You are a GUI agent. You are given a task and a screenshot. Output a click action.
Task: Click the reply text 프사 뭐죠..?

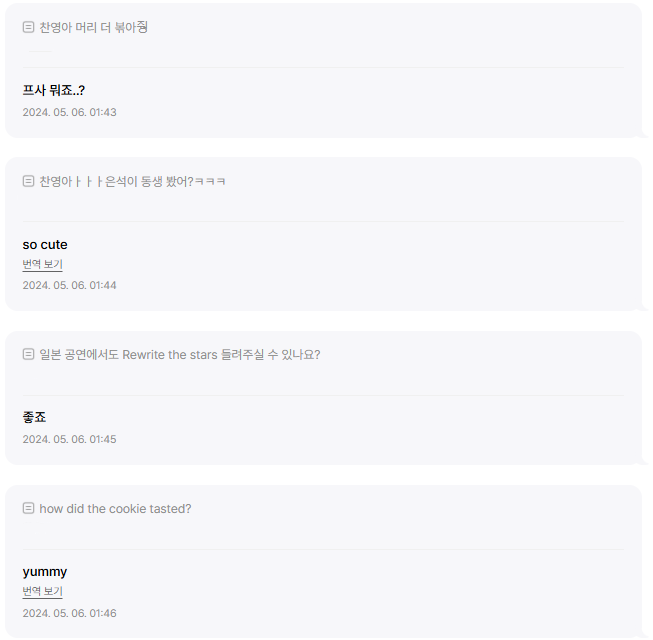point(54,90)
